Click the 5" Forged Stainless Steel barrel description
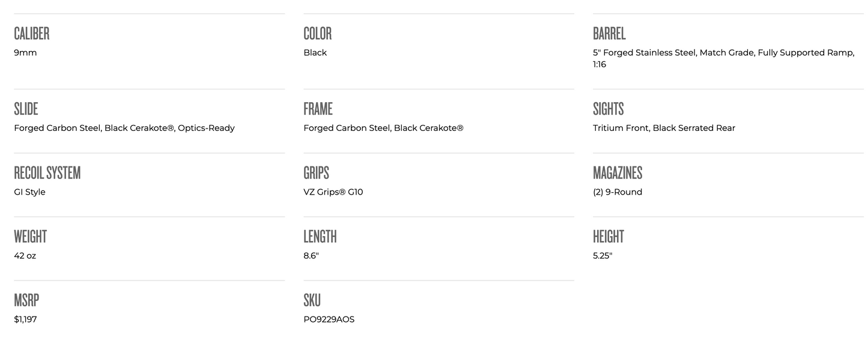This screenshot has width=868, height=343. (723, 53)
